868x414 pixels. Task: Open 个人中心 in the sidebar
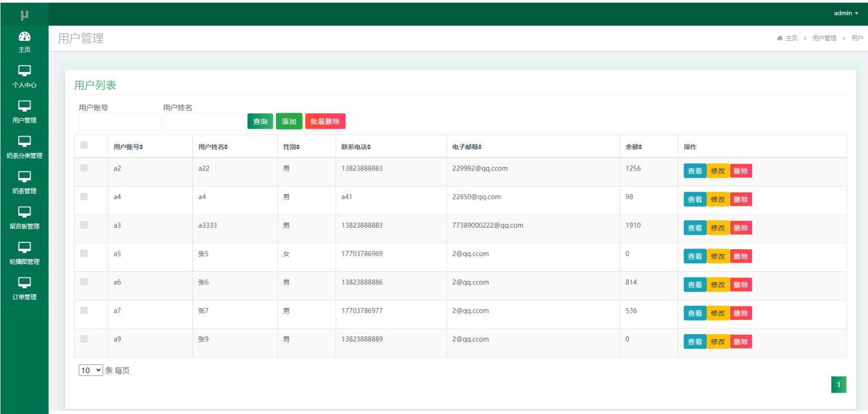(24, 78)
